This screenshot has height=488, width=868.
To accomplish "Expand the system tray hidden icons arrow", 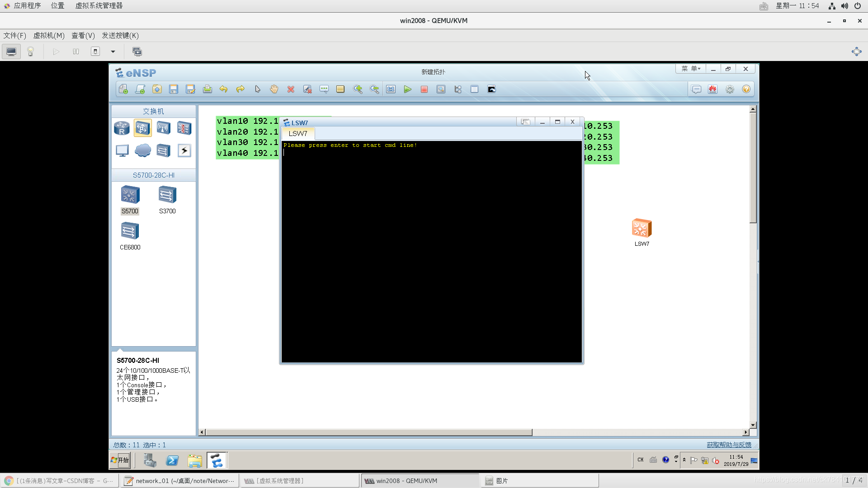I will [x=684, y=460].
